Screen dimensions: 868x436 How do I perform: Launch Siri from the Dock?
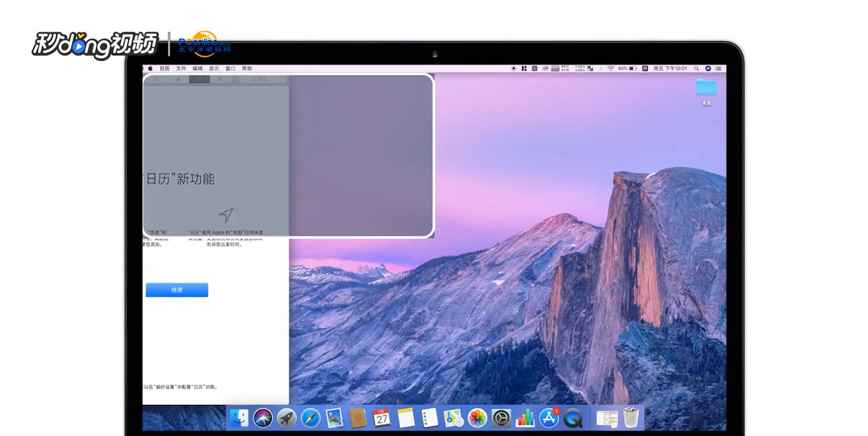263,418
